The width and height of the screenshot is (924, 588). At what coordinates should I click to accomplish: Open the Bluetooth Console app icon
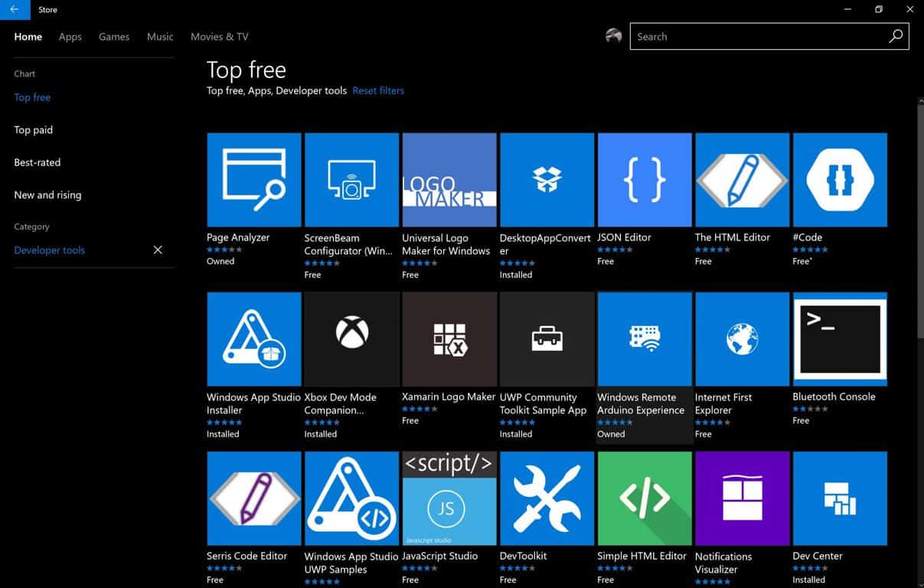(x=840, y=338)
